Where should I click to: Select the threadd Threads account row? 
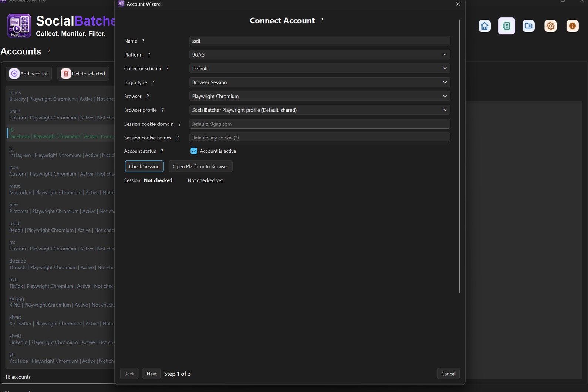click(61, 264)
